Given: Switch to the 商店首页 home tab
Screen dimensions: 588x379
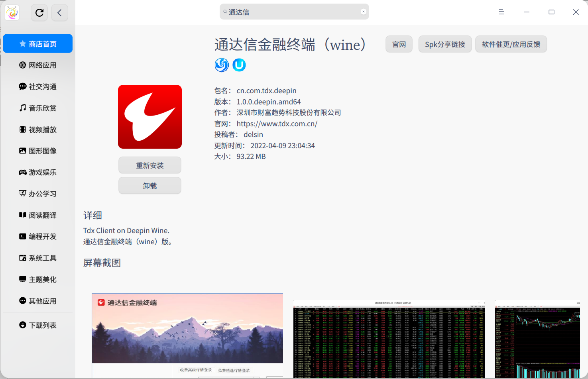Looking at the screenshot, I should 37,43.
